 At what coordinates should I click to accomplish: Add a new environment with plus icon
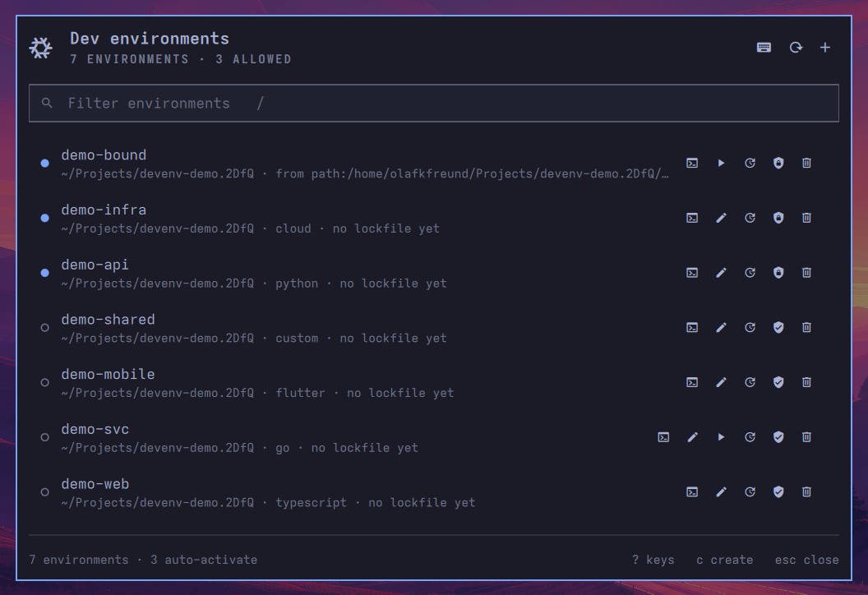pyautogui.click(x=824, y=48)
